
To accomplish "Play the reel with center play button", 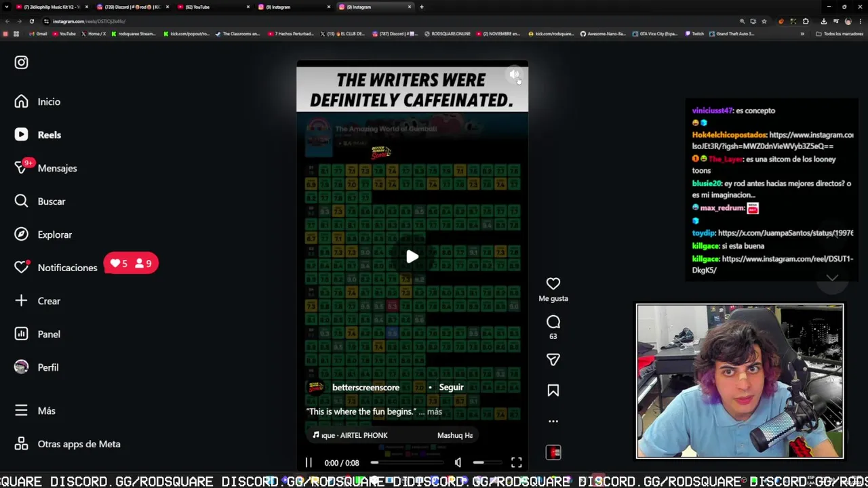I will [x=412, y=257].
